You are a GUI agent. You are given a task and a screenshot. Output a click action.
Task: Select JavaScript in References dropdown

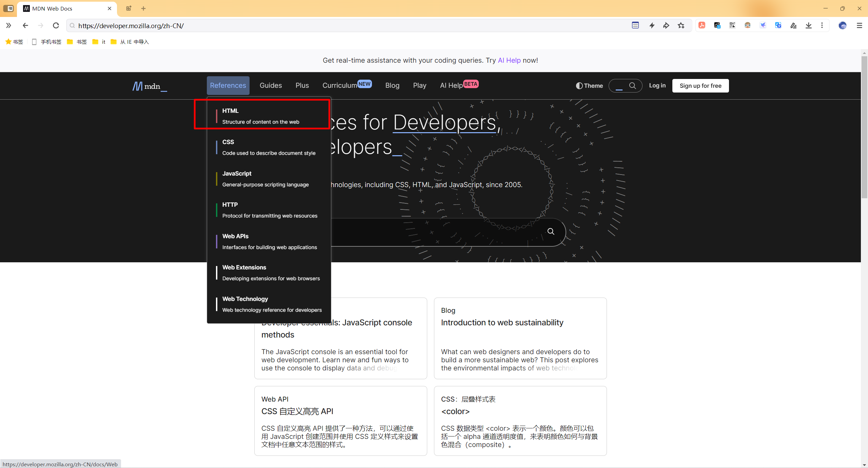coord(269,179)
